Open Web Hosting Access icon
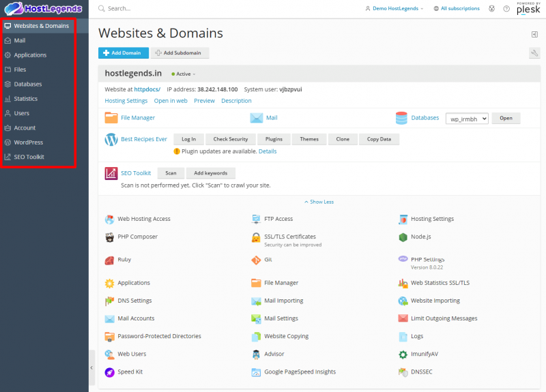The height and width of the screenshot is (392, 546). coord(110,219)
